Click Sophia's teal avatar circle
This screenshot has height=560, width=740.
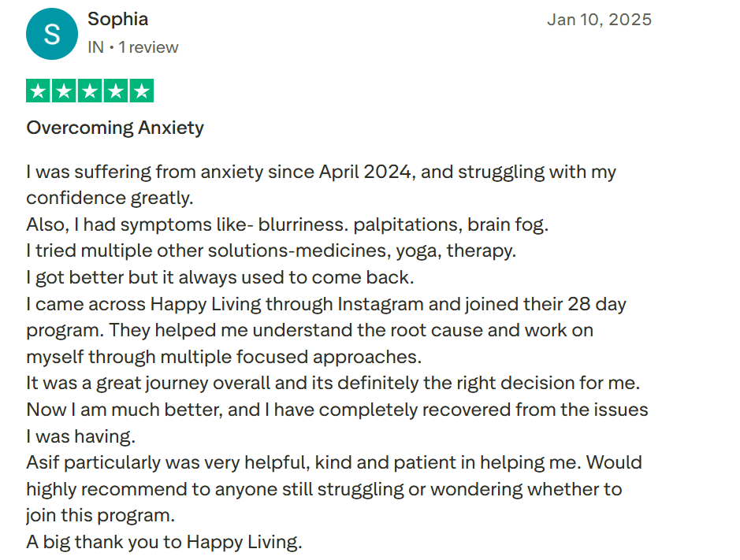52,34
